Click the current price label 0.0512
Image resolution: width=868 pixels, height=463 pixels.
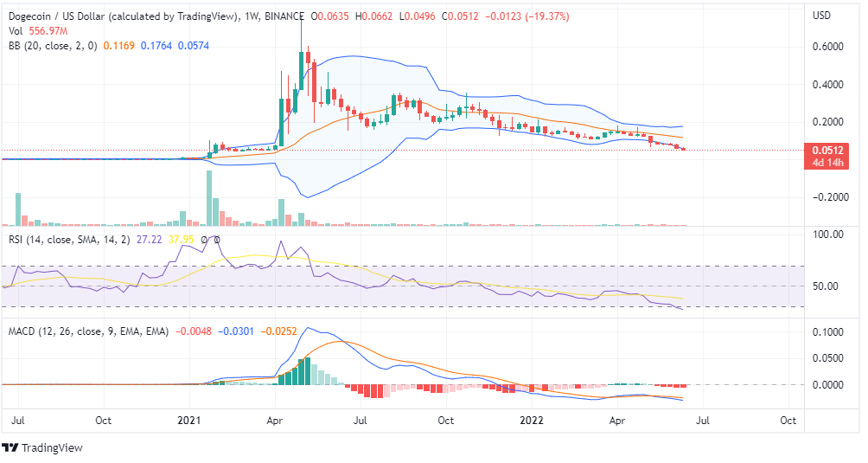(x=827, y=150)
